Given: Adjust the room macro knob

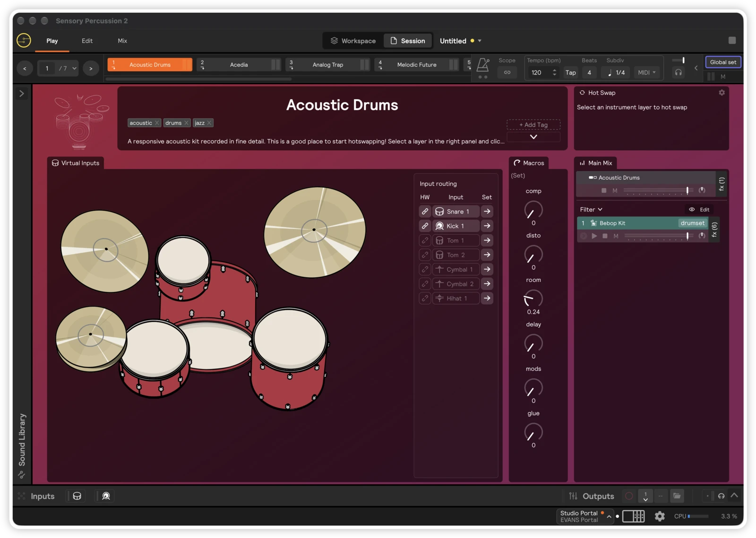Looking at the screenshot, I should pyautogui.click(x=533, y=299).
